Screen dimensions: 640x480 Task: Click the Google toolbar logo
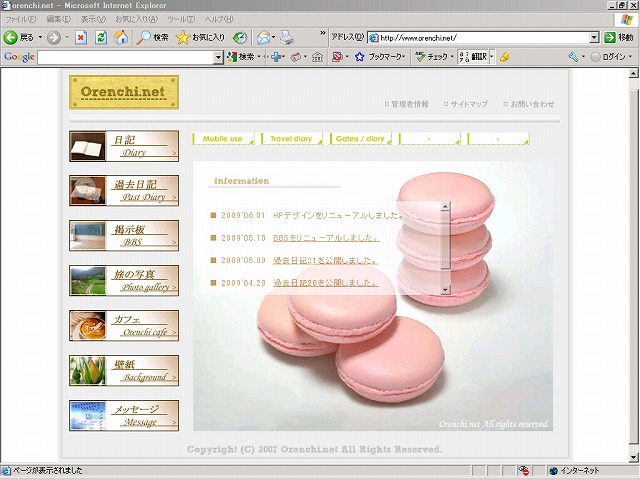(19, 57)
